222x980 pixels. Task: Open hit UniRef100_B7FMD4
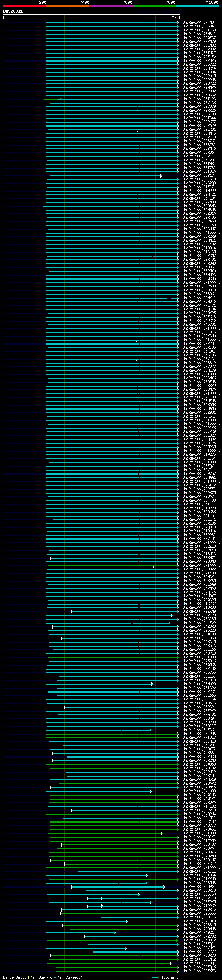pyautogui.click(x=199, y=23)
